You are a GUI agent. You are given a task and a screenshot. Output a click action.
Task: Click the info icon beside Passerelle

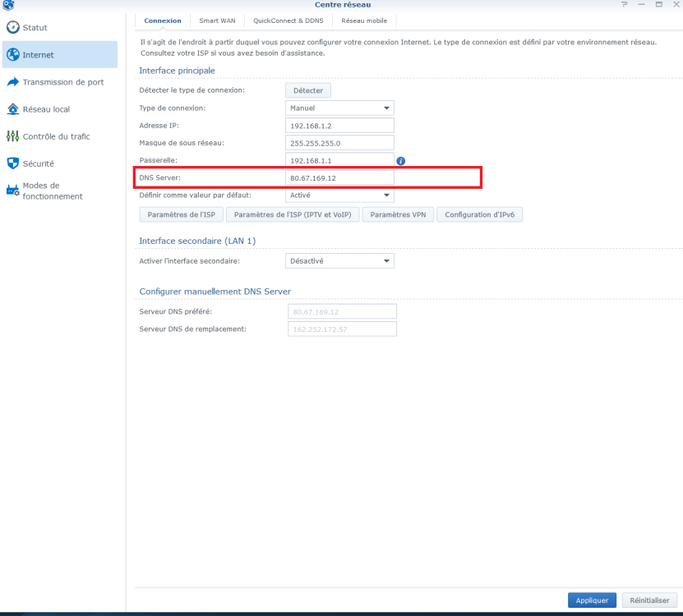click(401, 161)
